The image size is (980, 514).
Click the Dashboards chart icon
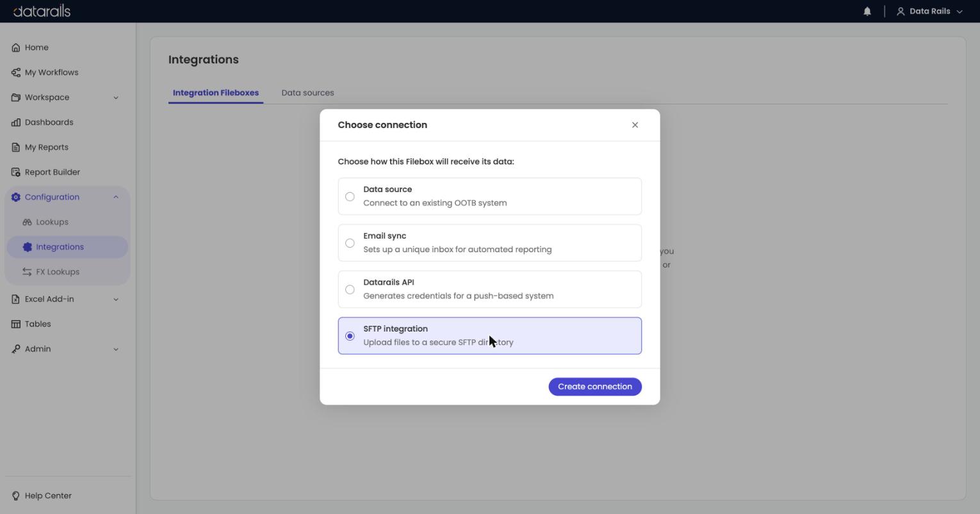tap(16, 122)
